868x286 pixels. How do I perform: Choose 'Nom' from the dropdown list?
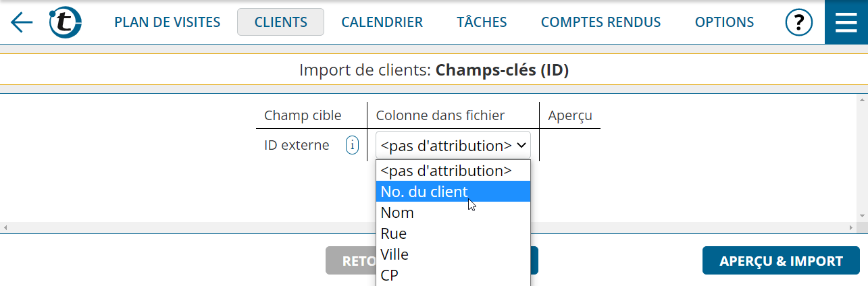point(453,212)
